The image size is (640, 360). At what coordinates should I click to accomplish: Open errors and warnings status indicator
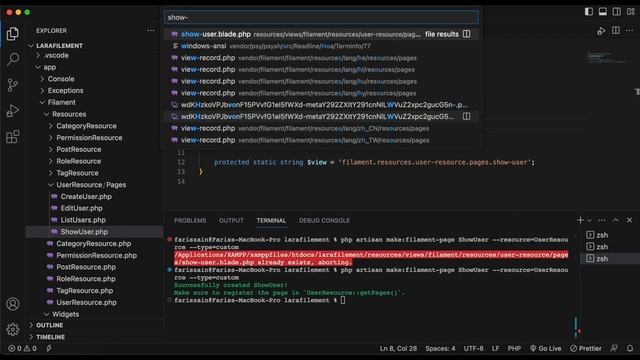coord(22,349)
